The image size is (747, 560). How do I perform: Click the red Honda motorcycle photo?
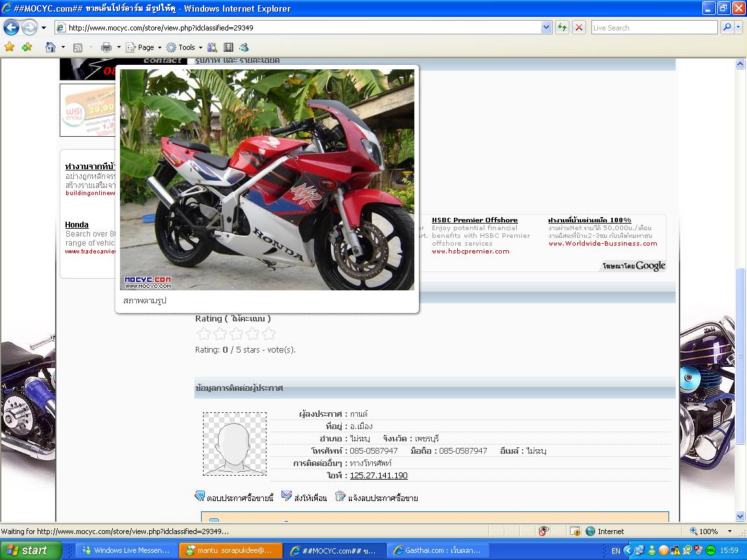(x=267, y=180)
